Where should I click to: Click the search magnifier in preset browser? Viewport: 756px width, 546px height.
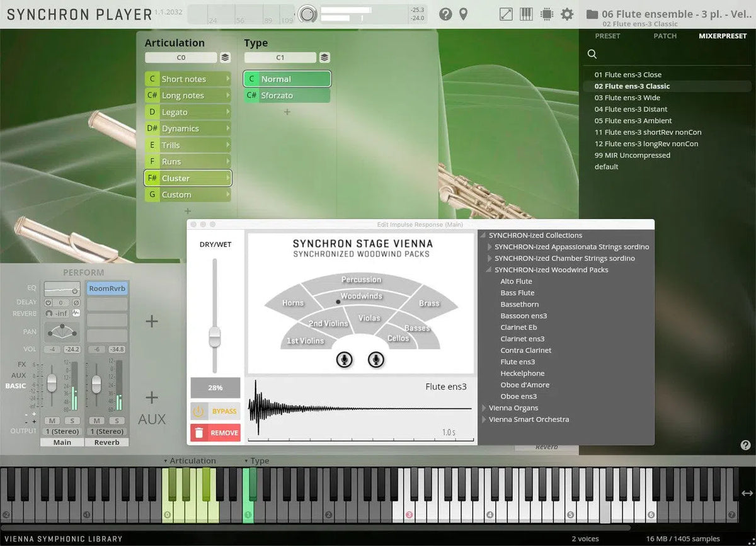coord(592,54)
